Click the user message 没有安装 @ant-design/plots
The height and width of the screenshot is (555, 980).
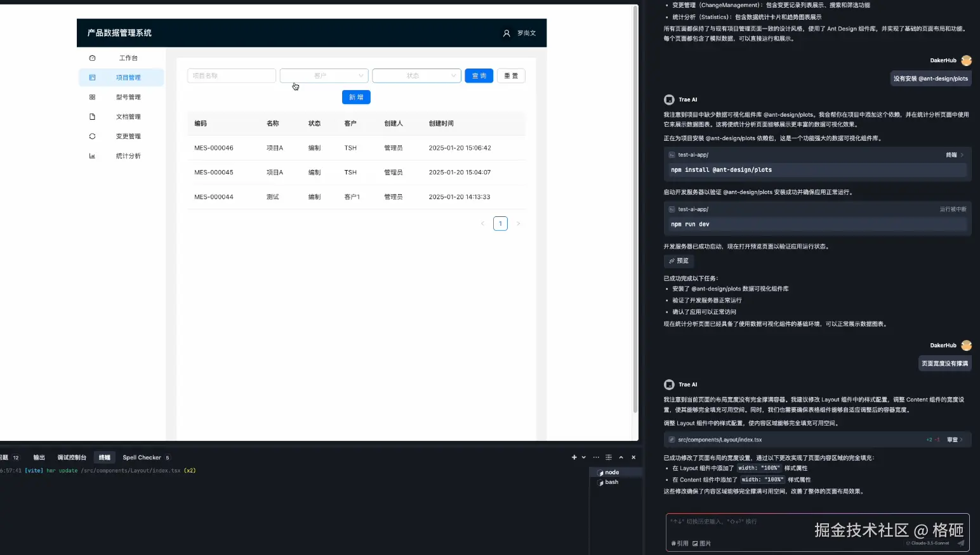coord(931,79)
